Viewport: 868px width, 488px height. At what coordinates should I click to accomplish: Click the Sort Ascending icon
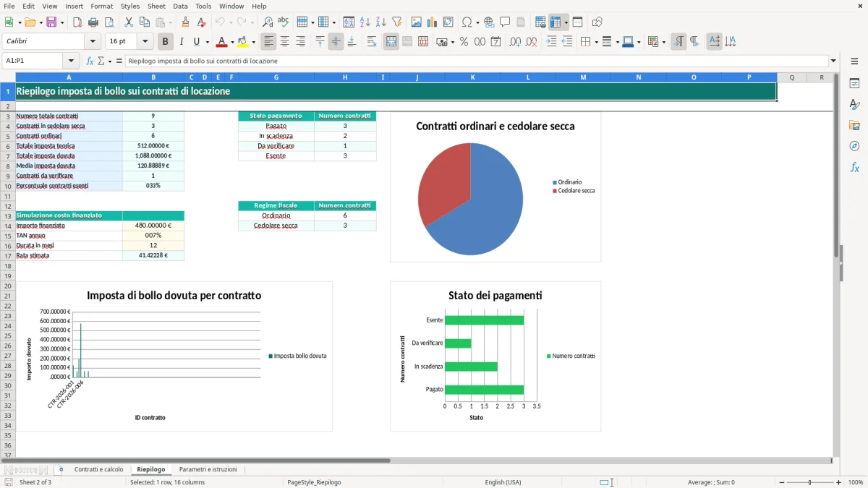click(x=365, y=22)
